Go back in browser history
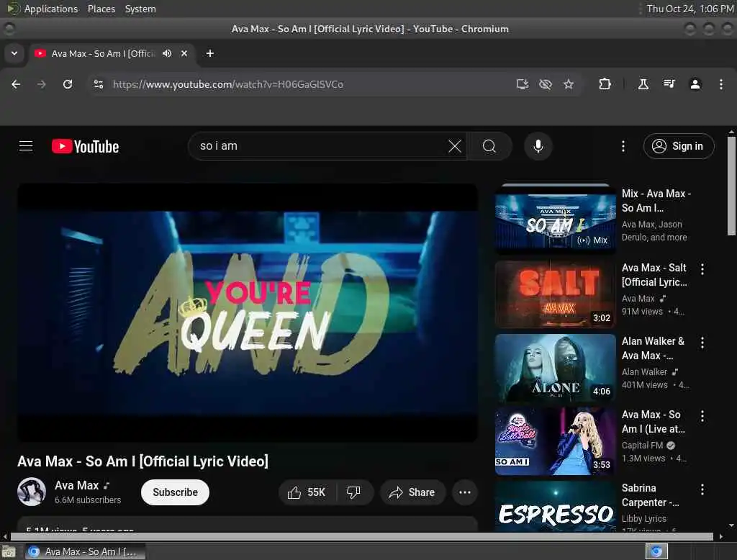This screenshot has height=560, width=737. (16, 84)
